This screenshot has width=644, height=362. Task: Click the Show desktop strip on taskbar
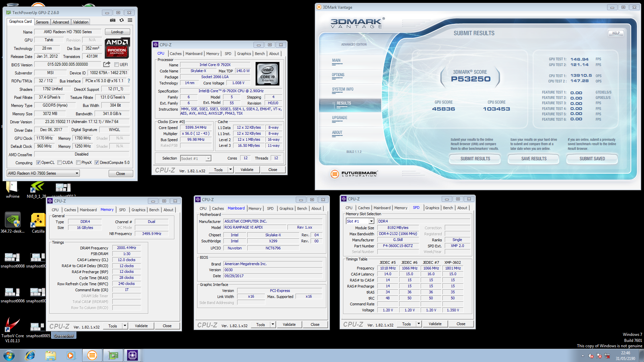(x=641, y=355)
